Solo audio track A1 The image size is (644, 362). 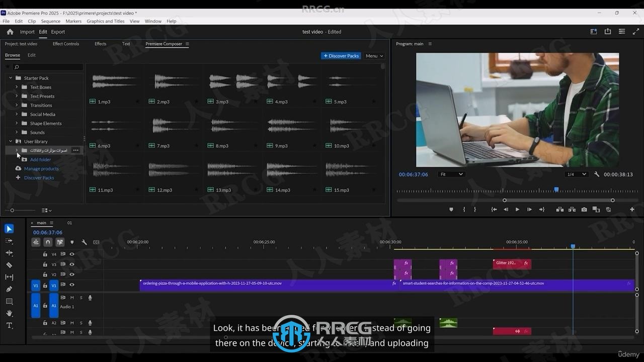click(81, 298)
